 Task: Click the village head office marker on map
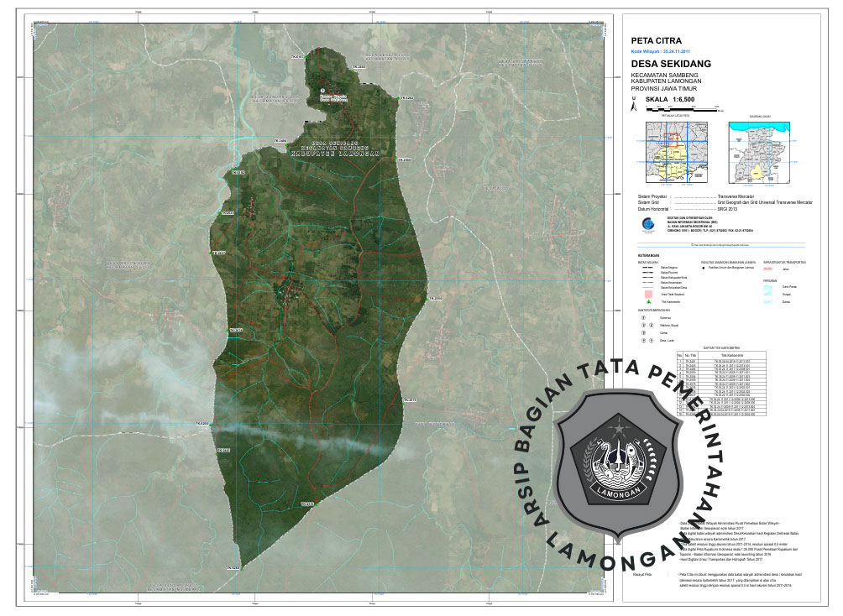click(322, 90)
